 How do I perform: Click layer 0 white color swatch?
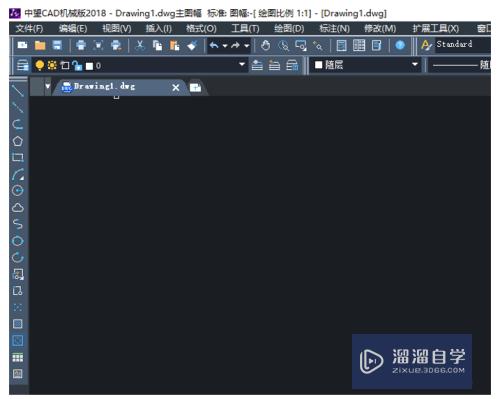point(89,66)
